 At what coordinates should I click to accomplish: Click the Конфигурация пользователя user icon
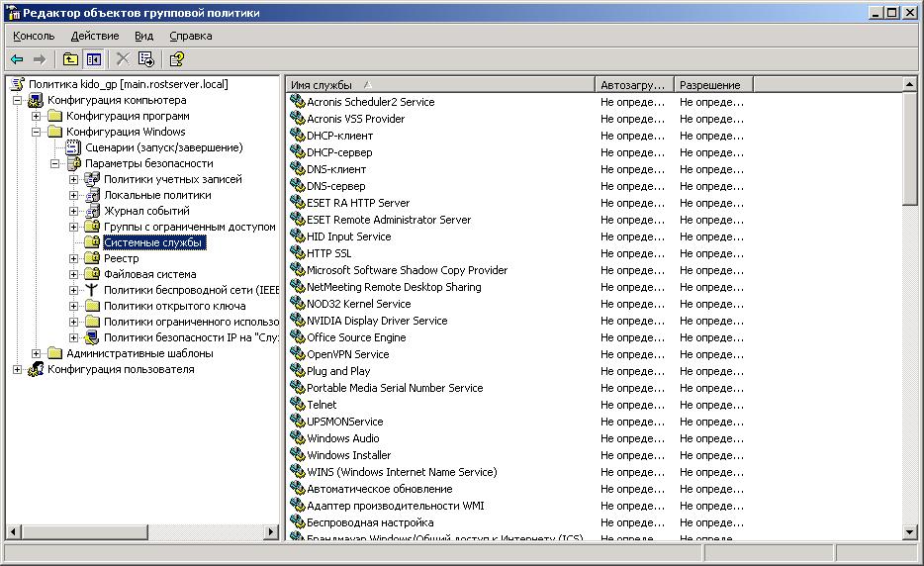point(36,369)
